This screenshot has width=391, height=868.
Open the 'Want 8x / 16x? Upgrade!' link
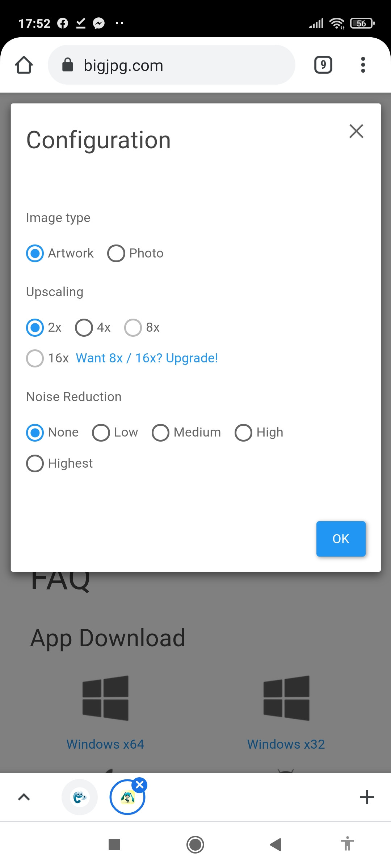(147, 358)
